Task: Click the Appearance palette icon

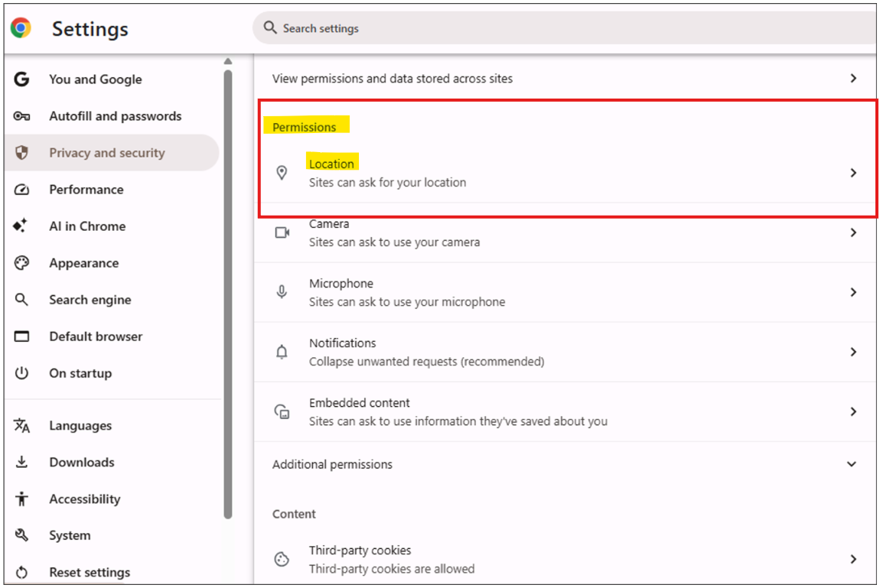Action: [x=21, y=263]
